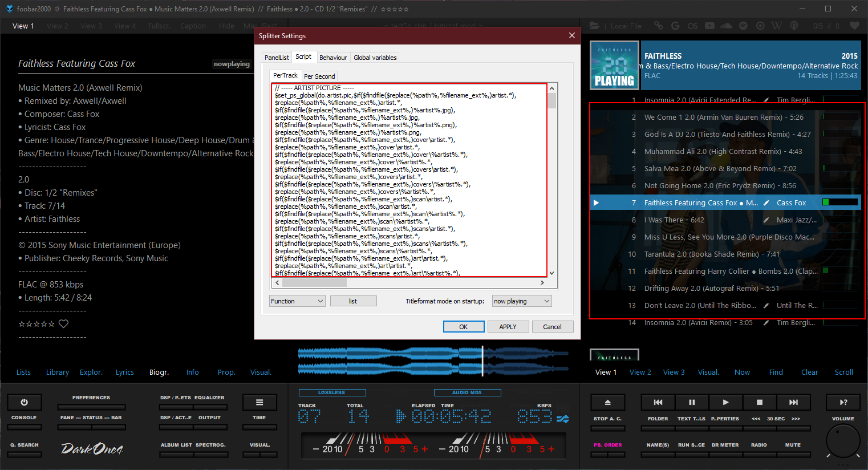Toggle the MUTE button
Screen dimensions: 868x470
click(x=793, y=454)
